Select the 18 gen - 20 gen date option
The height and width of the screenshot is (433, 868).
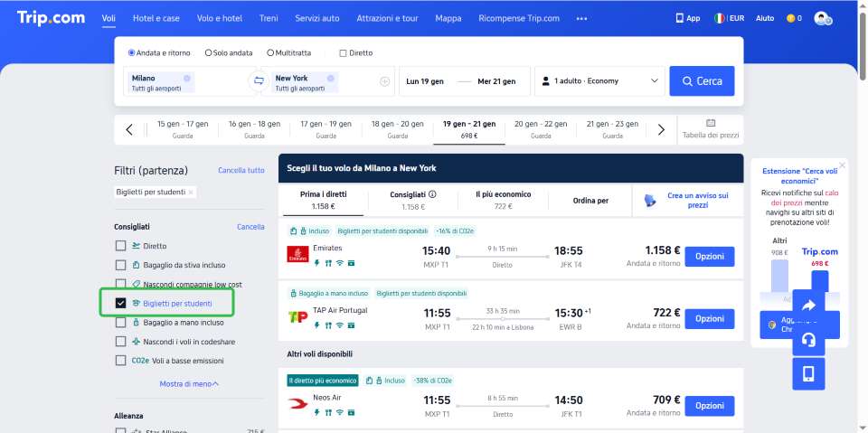click(x=398, y=129)
